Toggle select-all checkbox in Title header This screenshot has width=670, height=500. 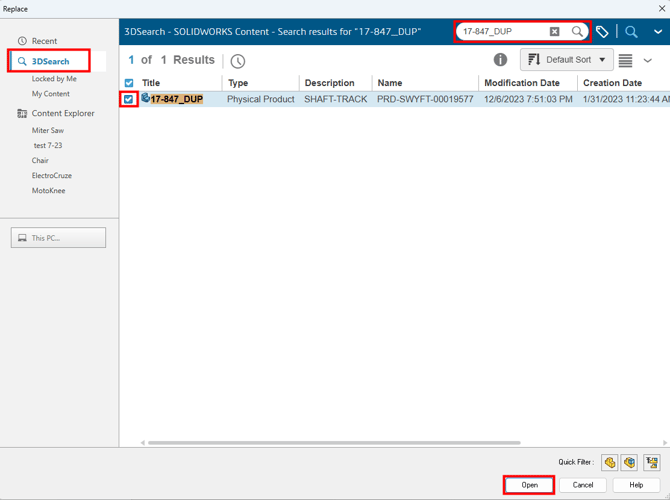click(x=129, y=83)
